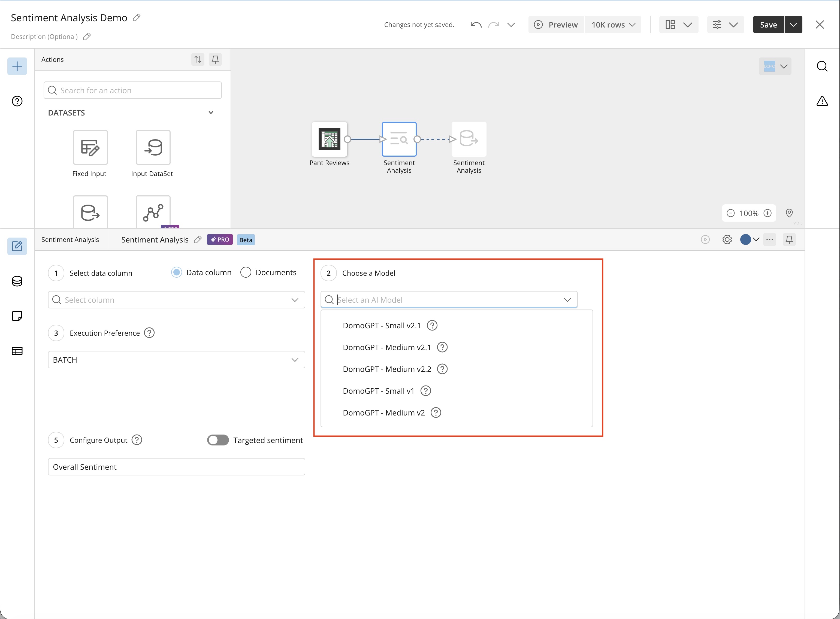Select the Input DataSet action tile
Image resolution: width=840 pixels, height=619 pixels.
pos(153,147)
